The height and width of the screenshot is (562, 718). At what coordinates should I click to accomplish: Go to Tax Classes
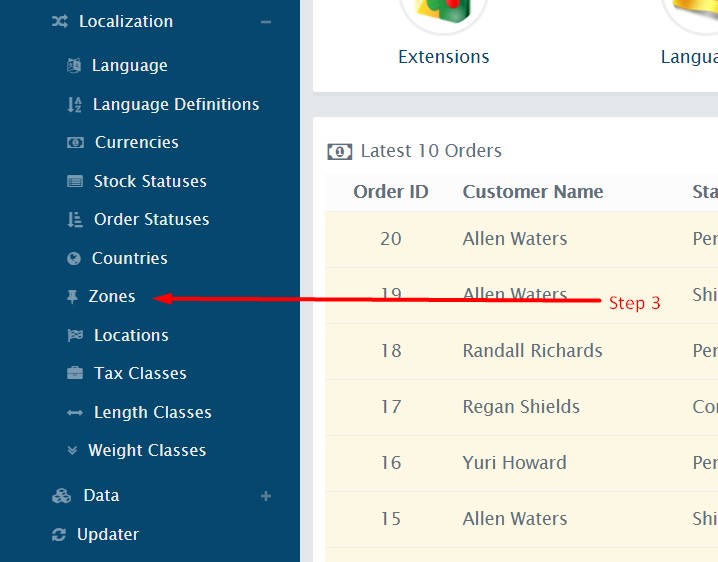[x=140, y=373]
